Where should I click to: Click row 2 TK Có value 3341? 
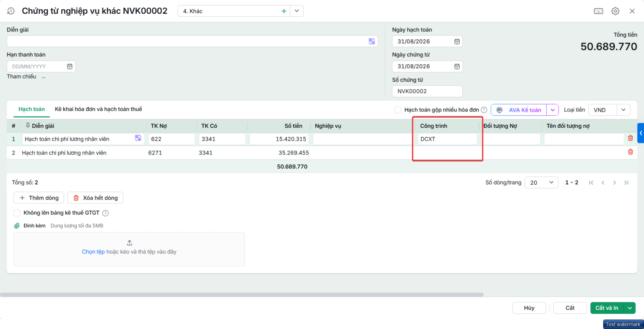(206, 153)
